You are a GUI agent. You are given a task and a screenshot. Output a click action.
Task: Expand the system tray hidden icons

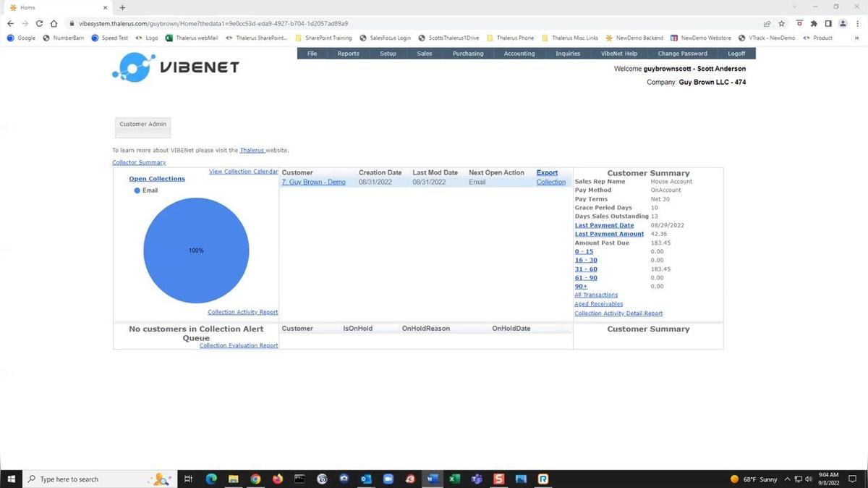[x=788, y=479]
